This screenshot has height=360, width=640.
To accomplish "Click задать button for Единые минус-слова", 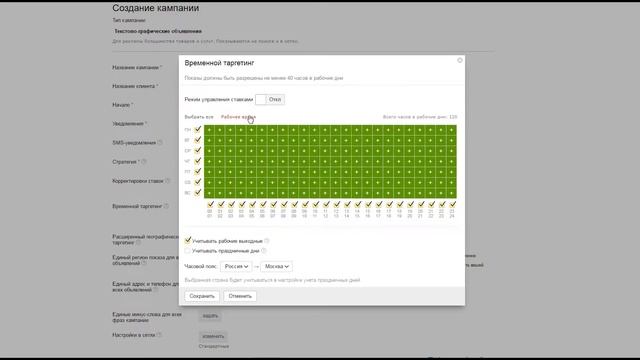I will (x=210, y=316).
